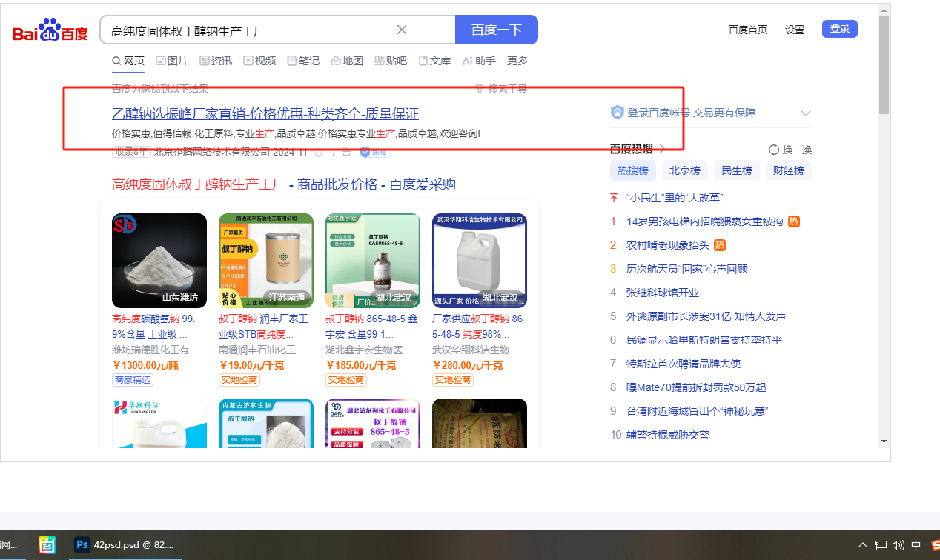
Task: Open hot topic 历次航天员"回家"心声回顾
Action: 686,269
